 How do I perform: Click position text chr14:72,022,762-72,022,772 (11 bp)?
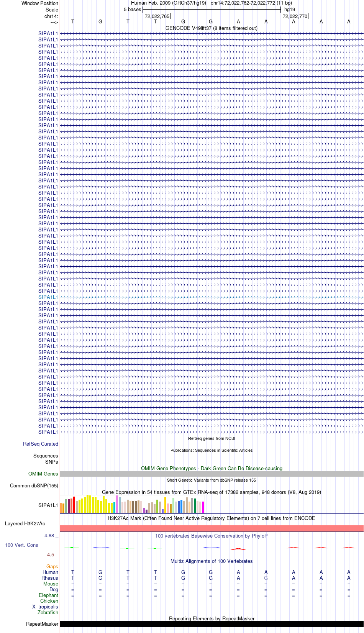point(251,3)
